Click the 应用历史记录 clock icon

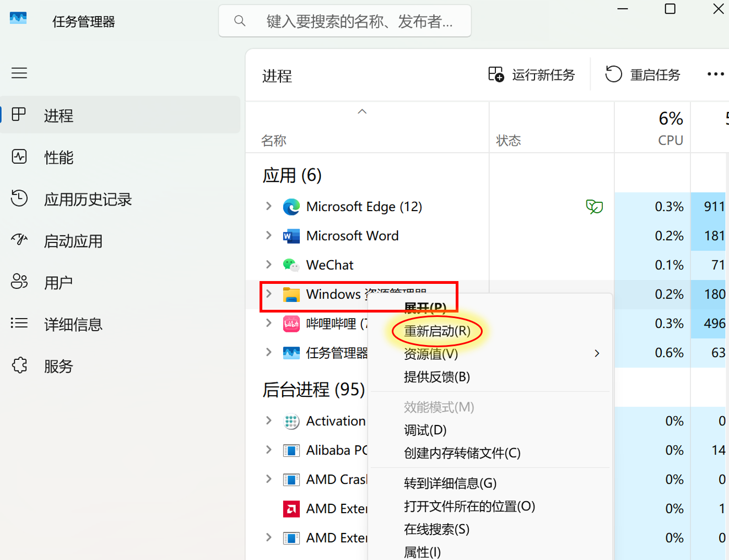click(19, 198)
